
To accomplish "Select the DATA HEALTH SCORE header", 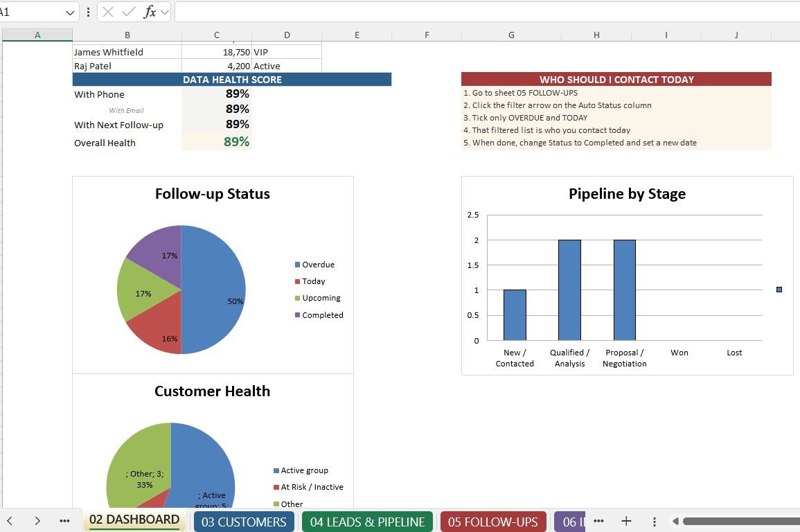I will 232,79.
